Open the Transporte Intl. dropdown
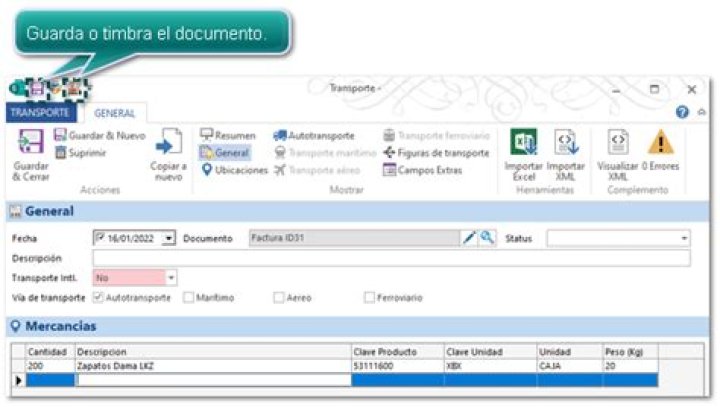This screenshot has width=720, height=407. (x=171, y=278)
